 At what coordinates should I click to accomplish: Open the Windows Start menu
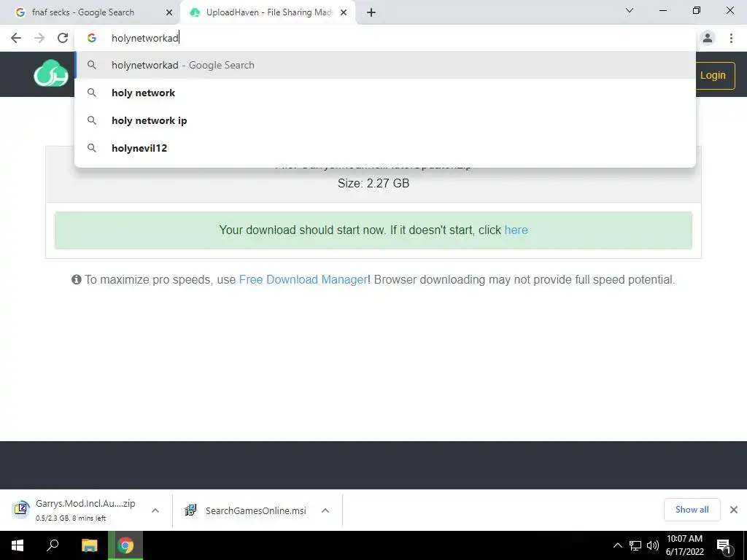click(x=18, y=545)
